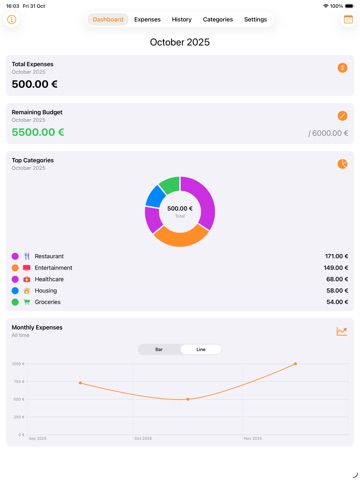Tap the 500.00 € donut chart center total
This screenshot has height=480, width=360.
180,209
